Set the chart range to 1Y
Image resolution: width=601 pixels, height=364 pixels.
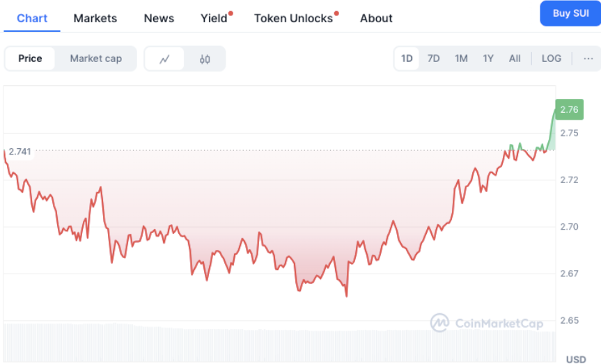pos(488,58)
